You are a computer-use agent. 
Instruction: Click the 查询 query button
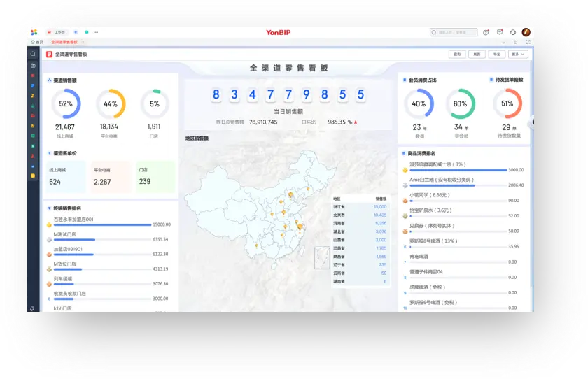457,54
